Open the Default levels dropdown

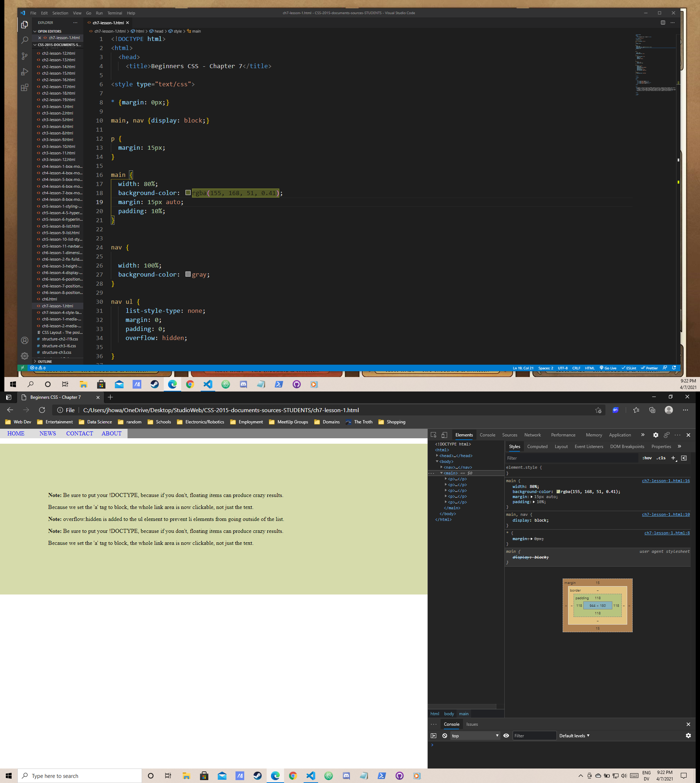pos(574,736)
